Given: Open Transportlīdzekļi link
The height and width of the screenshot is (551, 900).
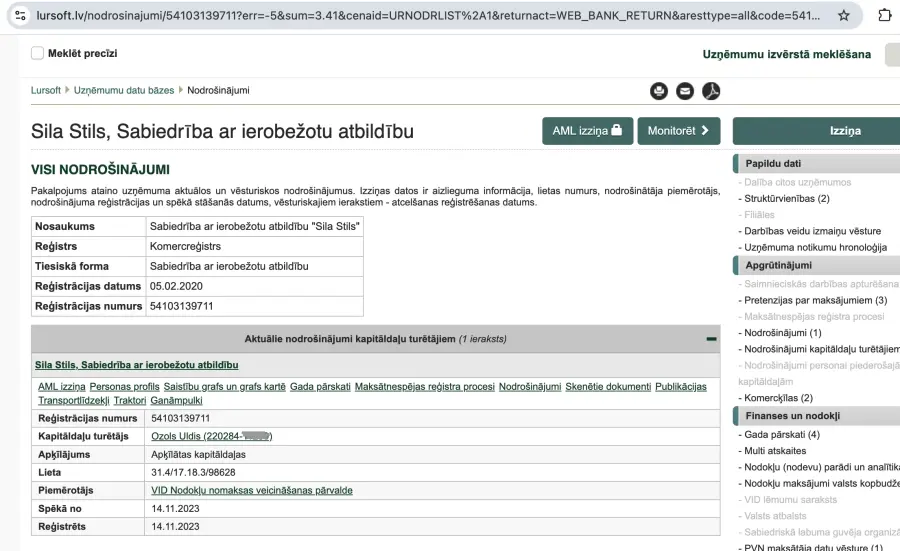Looking at the screenshot, I should pos(73,401).
